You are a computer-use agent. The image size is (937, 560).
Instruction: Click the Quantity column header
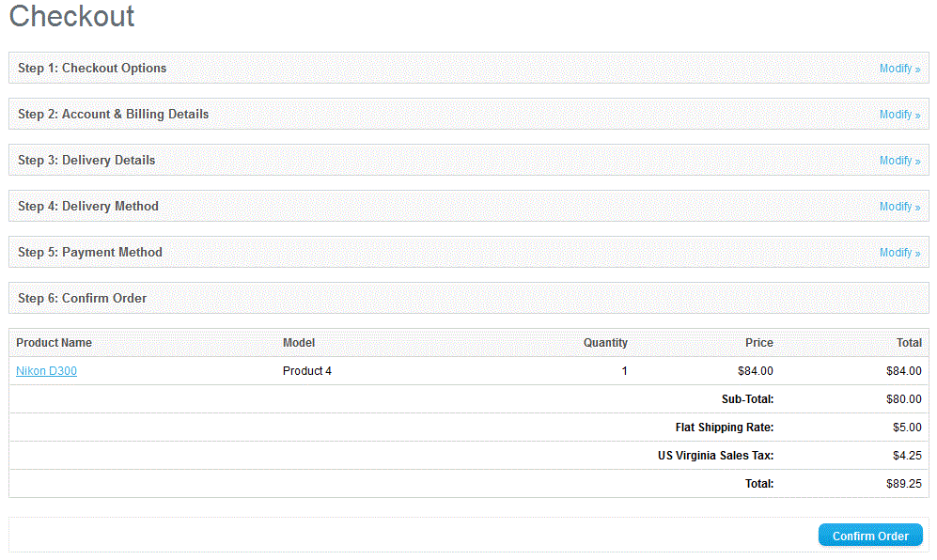[x=605, y=343]
